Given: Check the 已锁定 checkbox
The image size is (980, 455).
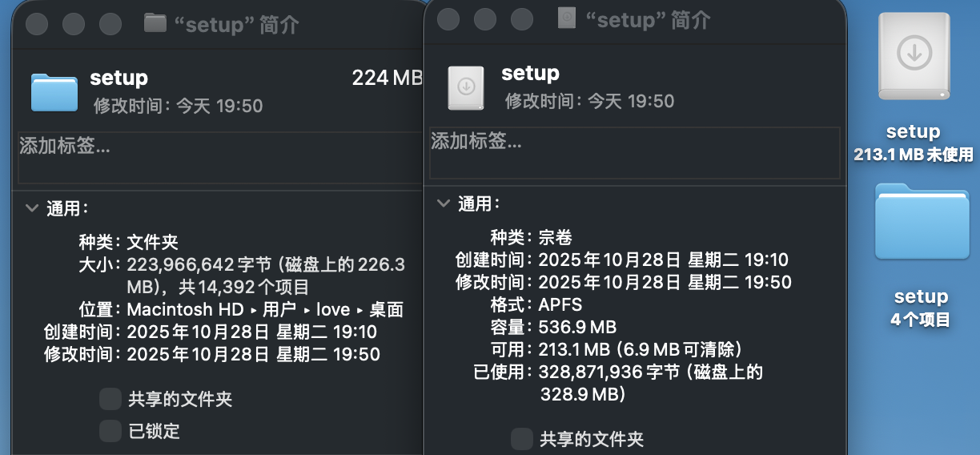Looking at the screenshot, I should coord(110,432).
